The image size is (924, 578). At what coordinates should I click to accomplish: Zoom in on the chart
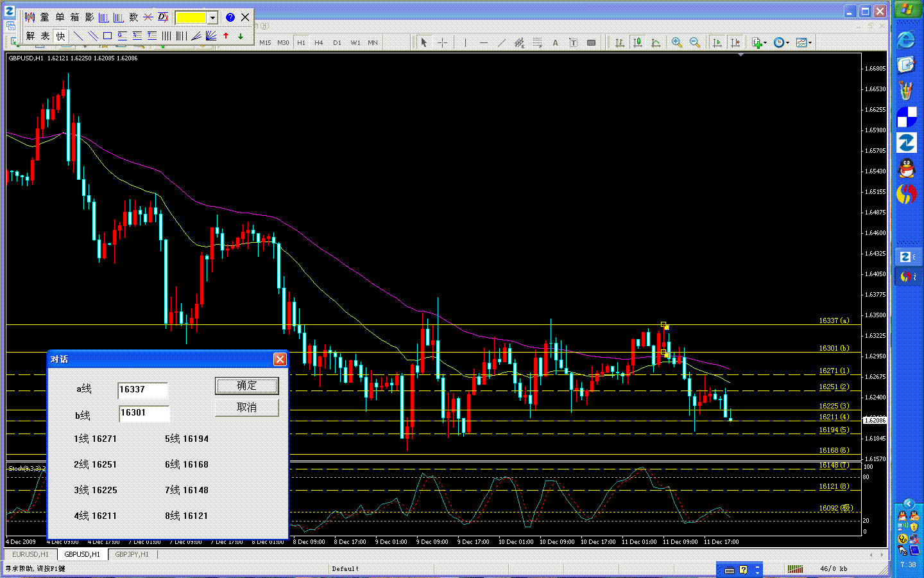pyautogui.click(x=676, y=42)
